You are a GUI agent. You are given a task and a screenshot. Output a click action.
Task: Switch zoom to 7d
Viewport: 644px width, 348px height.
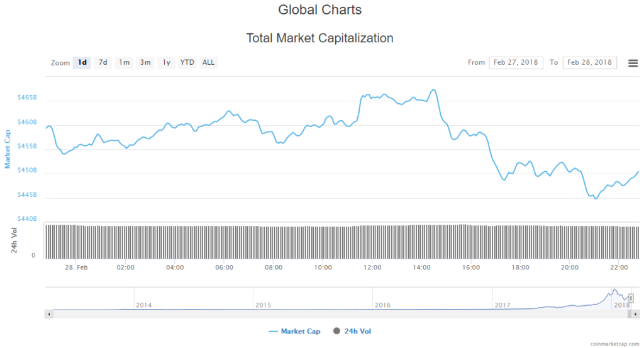103,62
